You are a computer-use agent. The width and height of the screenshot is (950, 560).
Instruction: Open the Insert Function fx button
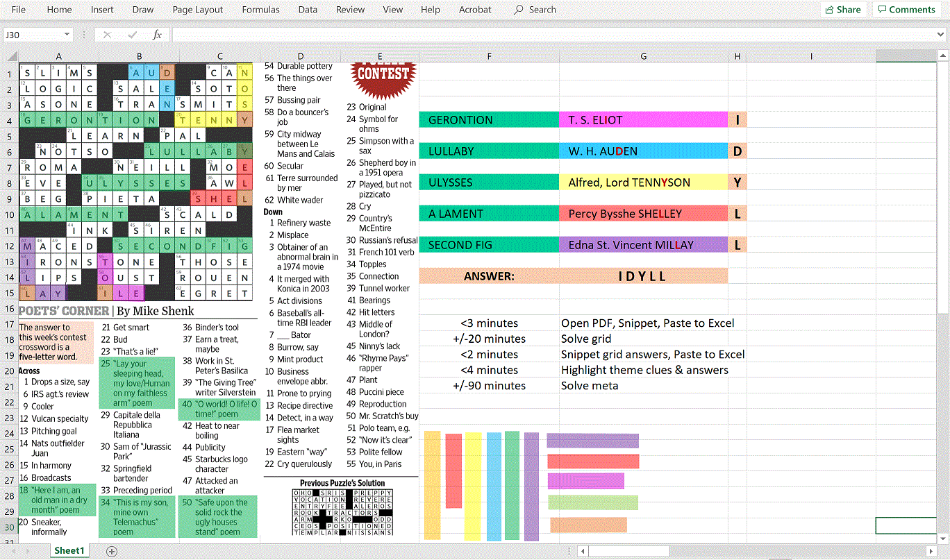point(157,35)
